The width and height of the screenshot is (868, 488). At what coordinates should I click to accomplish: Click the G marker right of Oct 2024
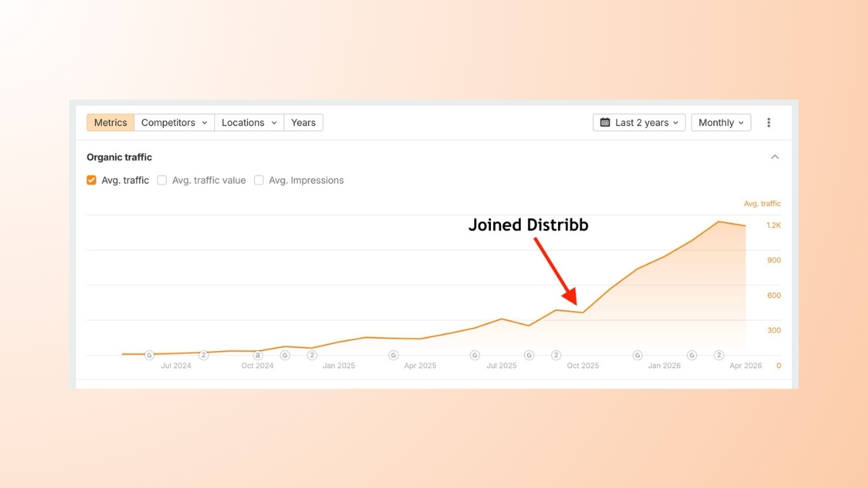(285, 355)
